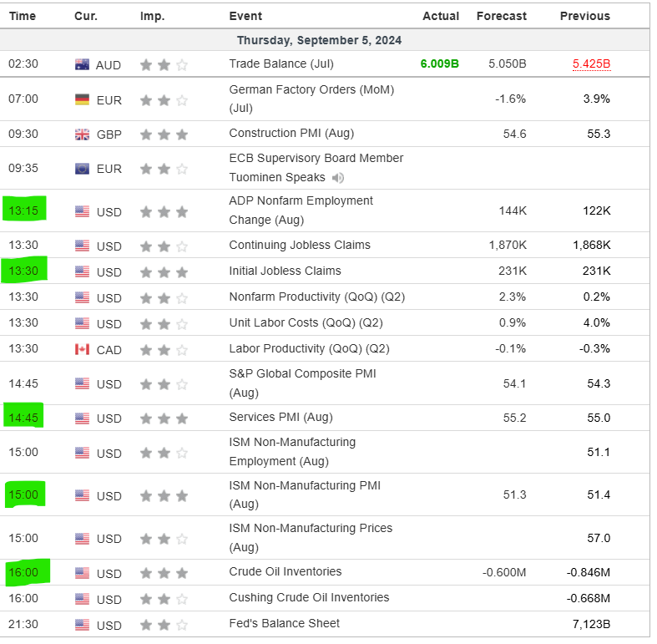Viewport: 657px width, 644px height.
Task: Open the Initial Jobless Claims event
Action: pos(285,271)
